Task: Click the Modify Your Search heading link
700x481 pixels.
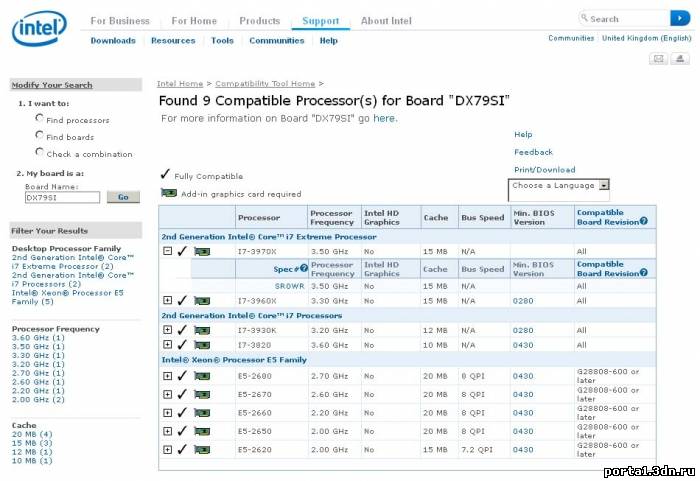Action: (52, 85)
